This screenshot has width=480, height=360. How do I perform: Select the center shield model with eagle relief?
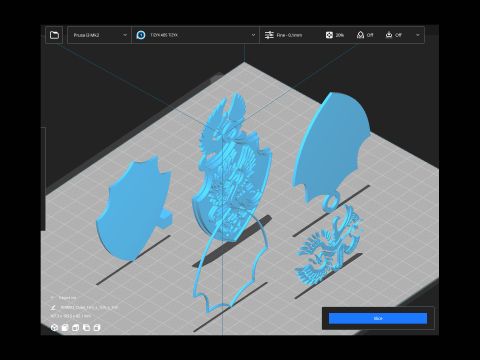click(233, 173)
